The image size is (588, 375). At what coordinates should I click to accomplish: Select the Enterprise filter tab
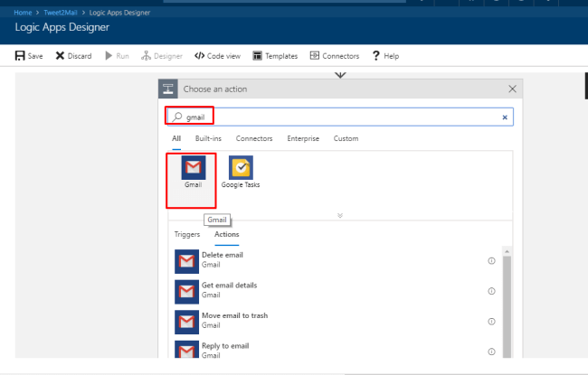303,138
